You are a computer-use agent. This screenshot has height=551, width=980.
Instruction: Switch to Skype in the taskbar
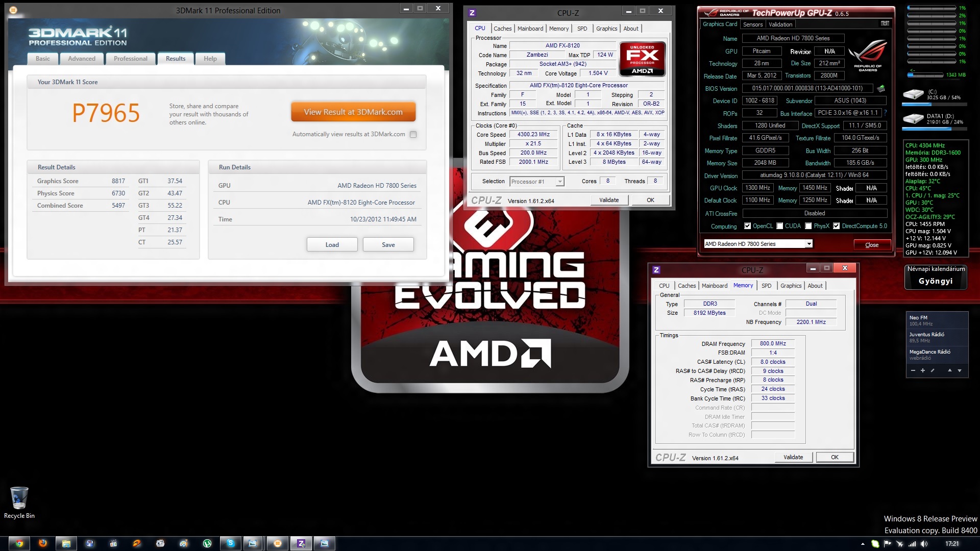(x=231, y=543)
